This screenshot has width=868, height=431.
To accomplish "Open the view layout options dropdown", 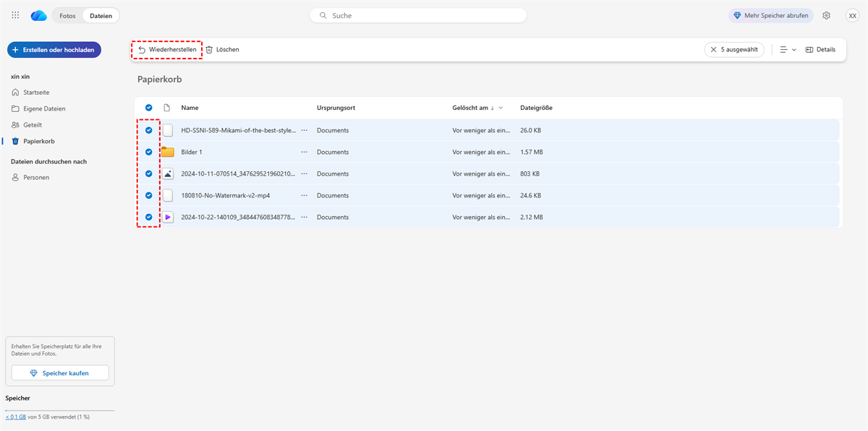I will [x=788, y=50].
